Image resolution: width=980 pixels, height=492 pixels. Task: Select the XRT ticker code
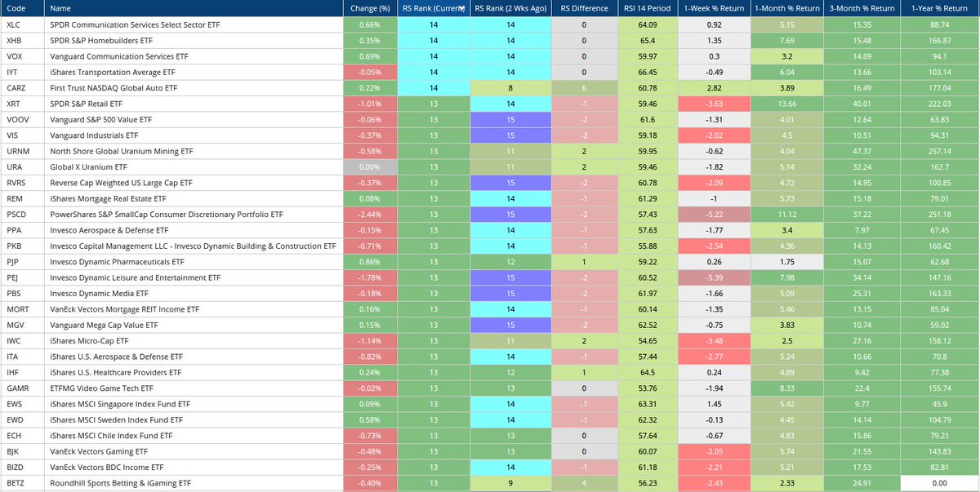[14, 104]
